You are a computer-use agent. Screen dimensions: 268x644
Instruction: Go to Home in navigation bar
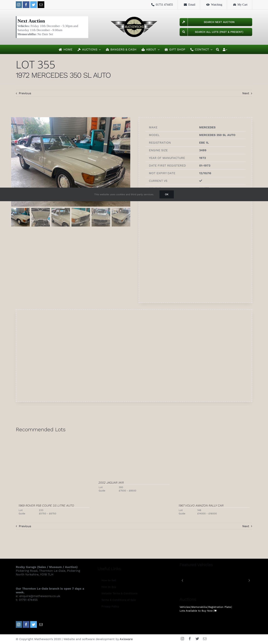66,50
